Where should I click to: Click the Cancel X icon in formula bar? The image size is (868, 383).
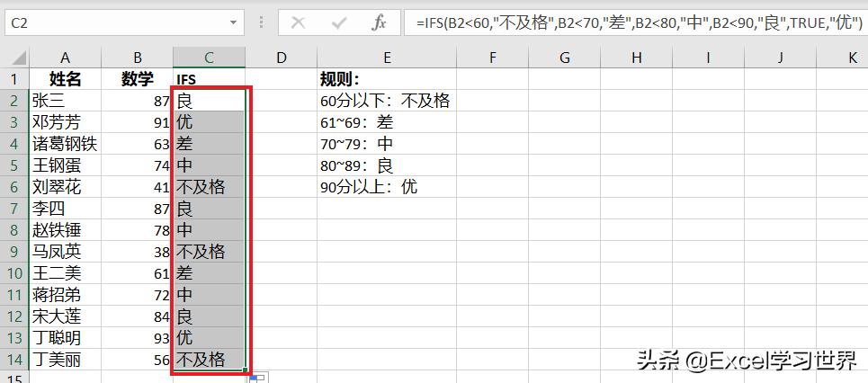click(x=298, y=22)
